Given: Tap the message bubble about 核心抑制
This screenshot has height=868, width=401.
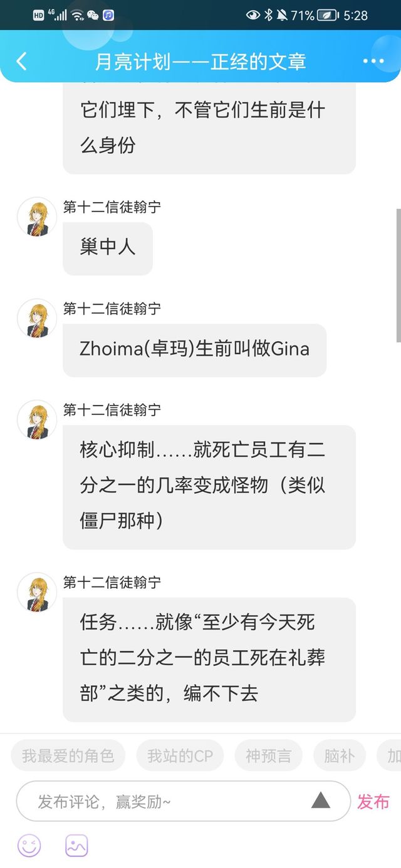Looking at the screenshot, I should tap(209, 487).
